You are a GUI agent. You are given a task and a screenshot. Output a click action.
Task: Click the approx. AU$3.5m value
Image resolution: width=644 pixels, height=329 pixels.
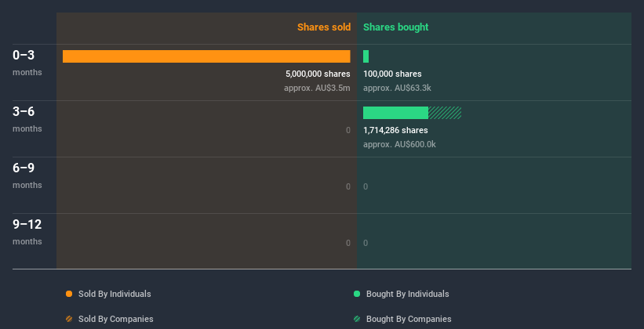317,88
